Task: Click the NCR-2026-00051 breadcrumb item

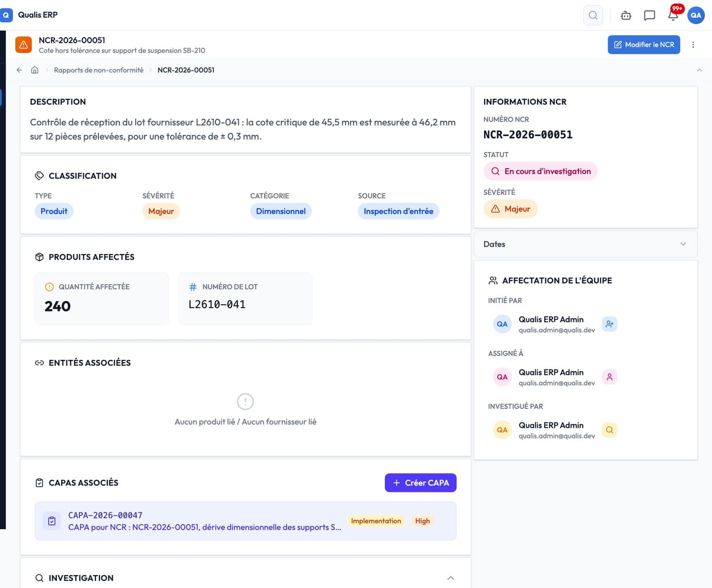Action: pyautogui.click(x=186, y=70)
